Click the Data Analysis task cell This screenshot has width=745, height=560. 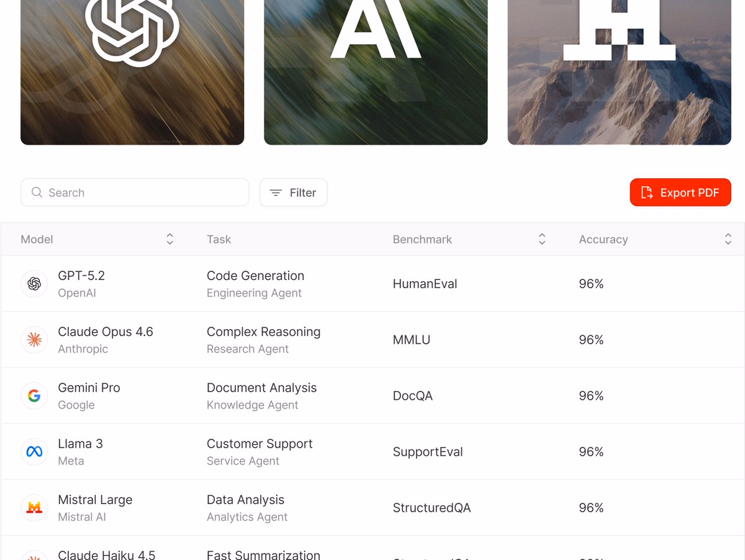tap(245, 500)
